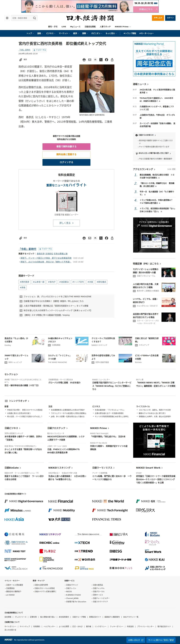Open the NIKKEI Mobility logo link
This screenshot has height=644, width=180.
point(62,510)
